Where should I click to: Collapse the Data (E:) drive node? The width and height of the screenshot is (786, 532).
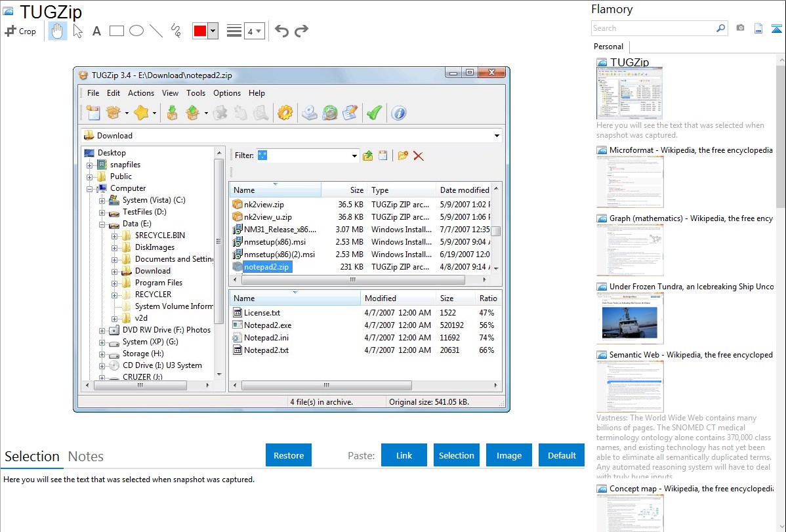102,224
